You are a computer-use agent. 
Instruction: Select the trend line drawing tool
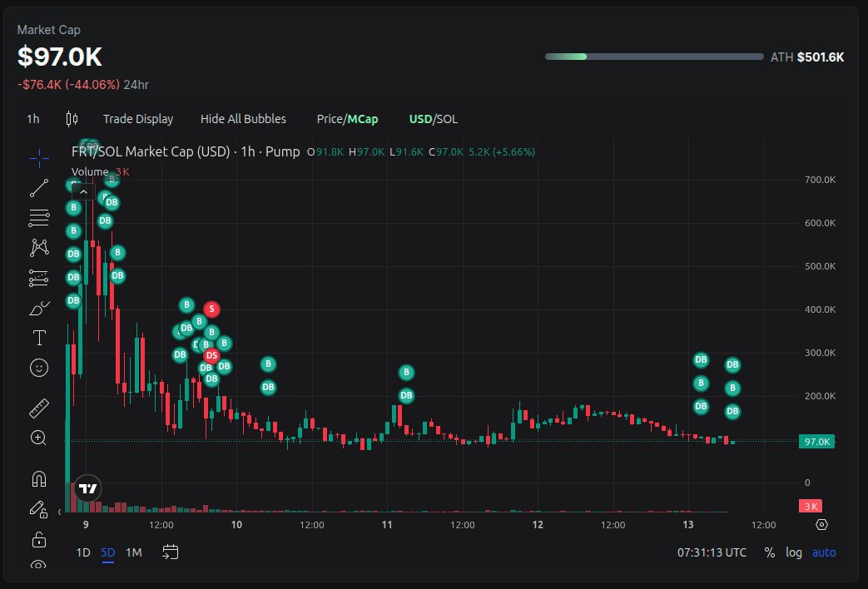[x=38, y=188]
